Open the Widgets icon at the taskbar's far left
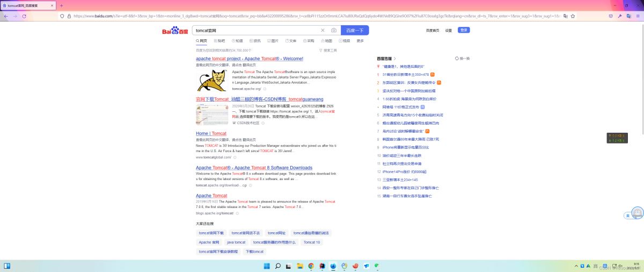Image resolution: width=644 pixels, height=272 pixels. point(7,266)
